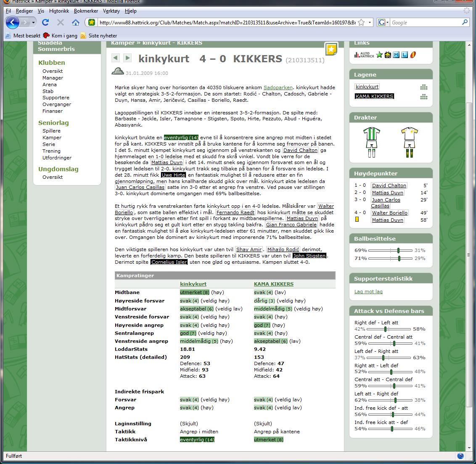Click into the Google search box
Screen dimensions: 476x464
[x=426, y=22]
